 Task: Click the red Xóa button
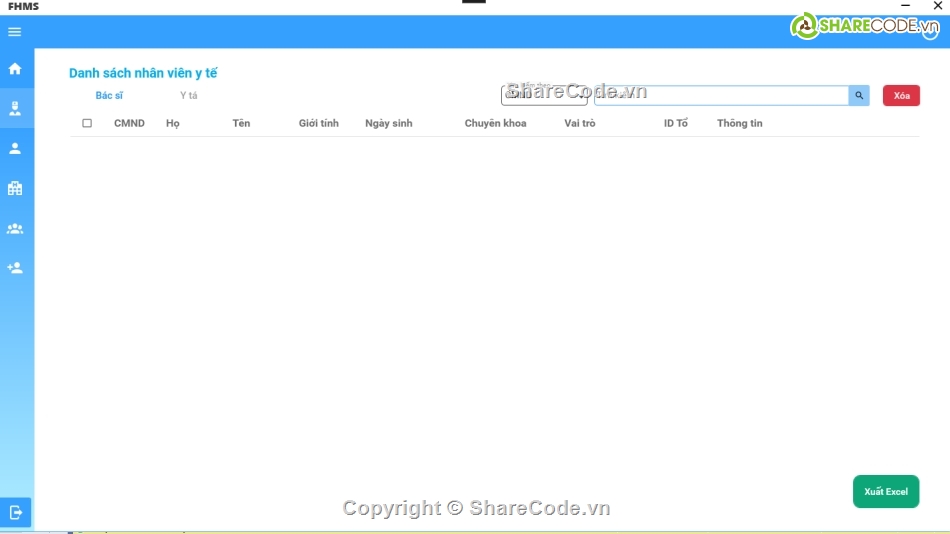click(901, 96)
